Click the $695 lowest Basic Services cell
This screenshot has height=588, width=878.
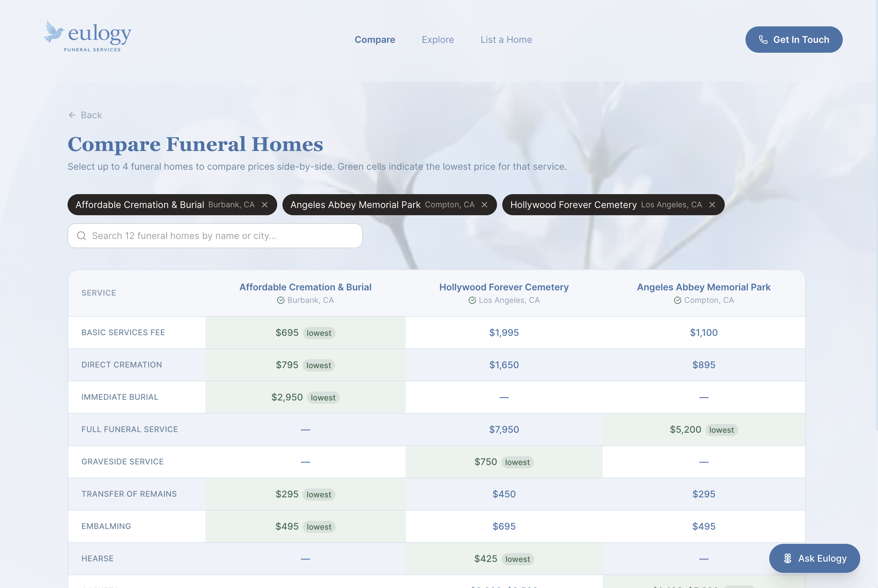point(305,333)
